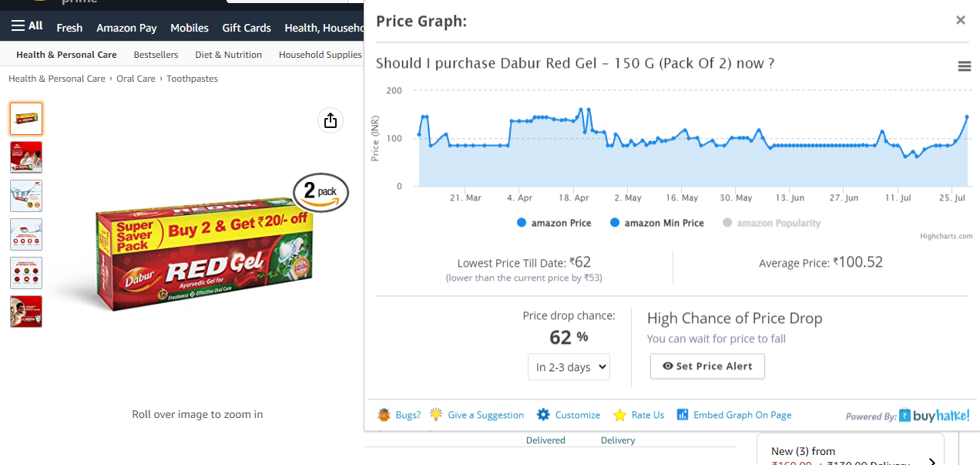The width and height of the screenshot is (980, 465).
Task: Select the Bestsellers tab
Action: click(x=156, y=55)
